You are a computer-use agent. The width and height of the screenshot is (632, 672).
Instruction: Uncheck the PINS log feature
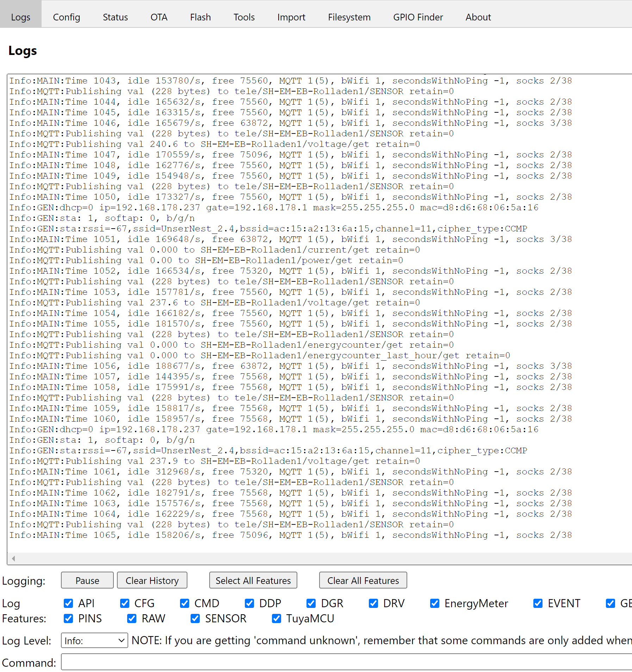68,618
